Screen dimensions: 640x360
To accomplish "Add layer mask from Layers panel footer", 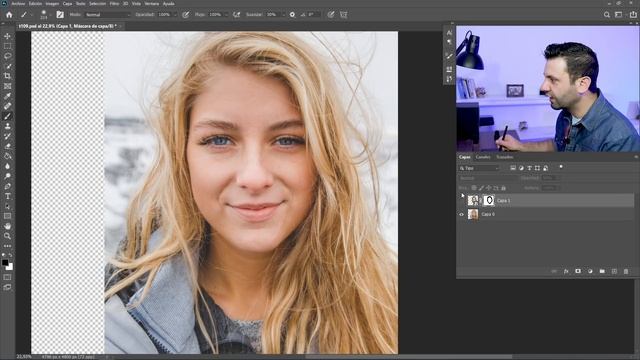I will [x=578, y=271].
